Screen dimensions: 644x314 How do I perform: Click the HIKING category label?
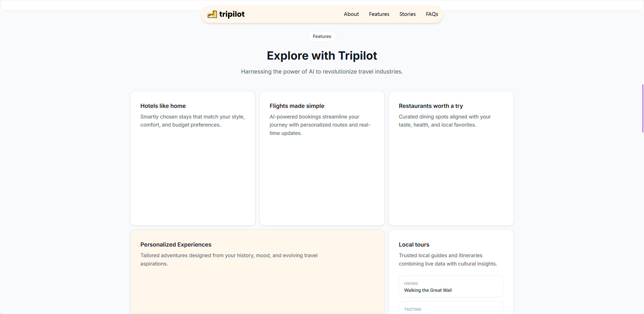tap(411, 283)
